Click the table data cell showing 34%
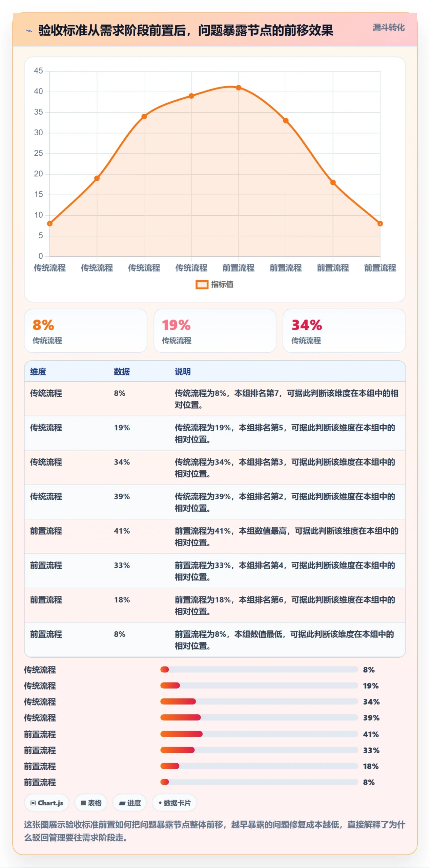The image size is (430, 868). [122, 462]
